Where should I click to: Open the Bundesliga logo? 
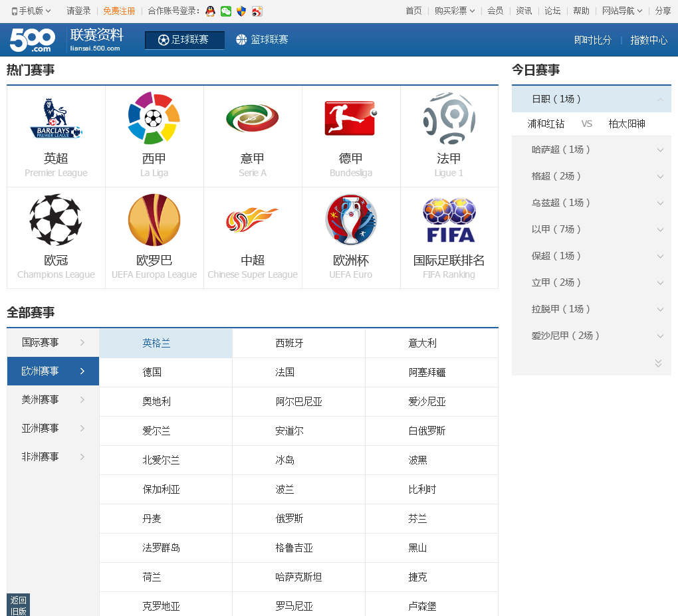tap(351, 118)
